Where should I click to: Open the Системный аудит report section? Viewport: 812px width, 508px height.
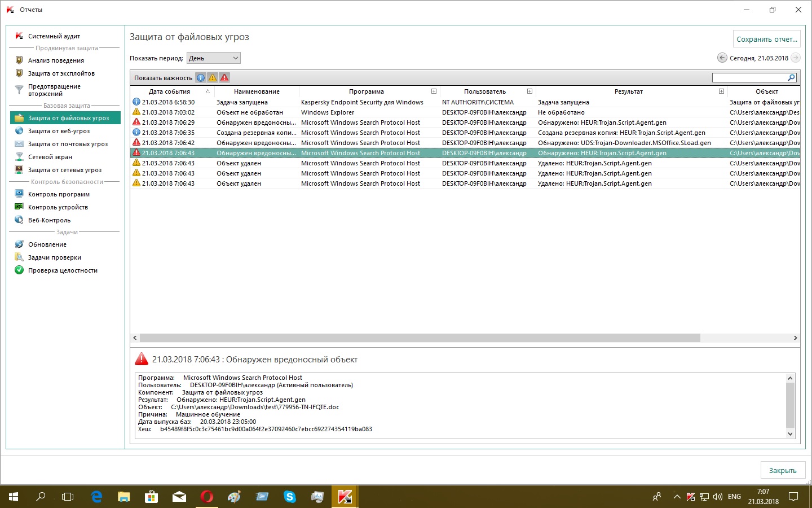click(54, 36)
